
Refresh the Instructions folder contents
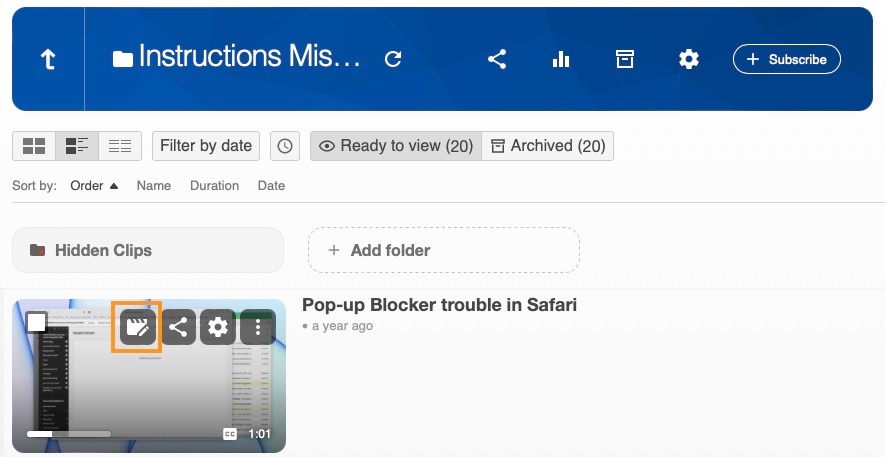pos(393,60)
